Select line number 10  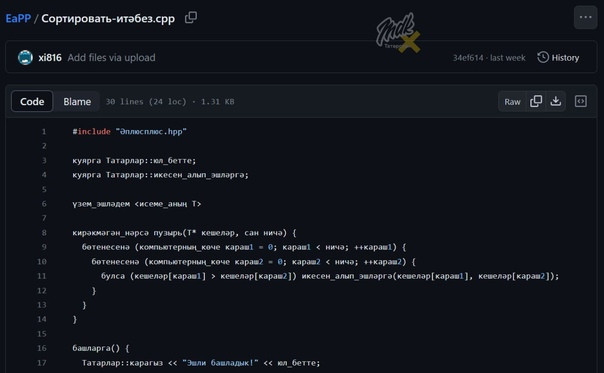pos(42,262)
